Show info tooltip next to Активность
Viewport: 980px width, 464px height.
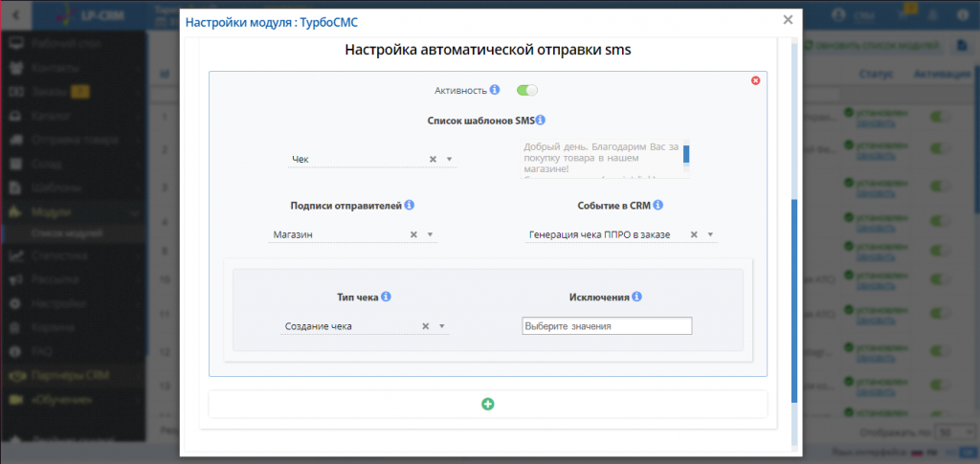click(x=495, y=90)
